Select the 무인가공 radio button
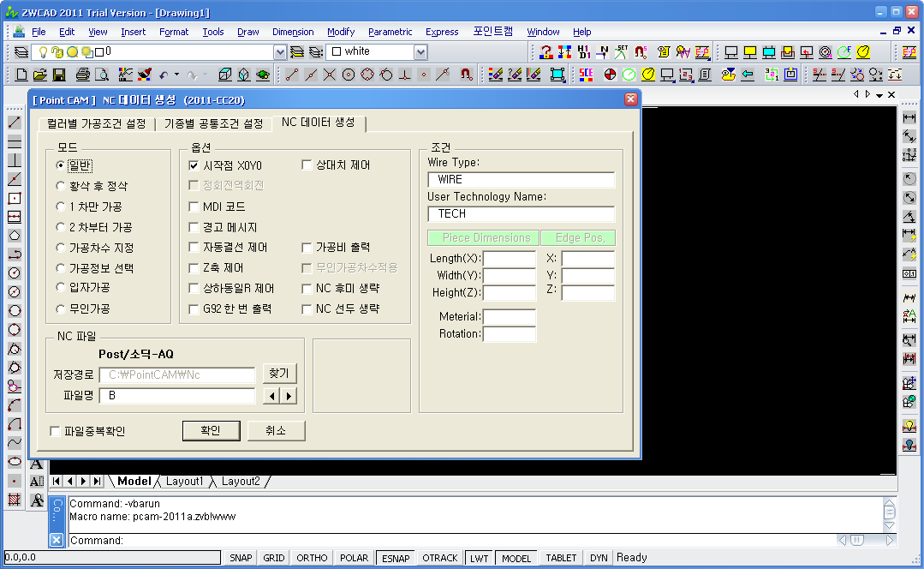The width and height of the screenshot is (924, 569). tap(60, 309)
